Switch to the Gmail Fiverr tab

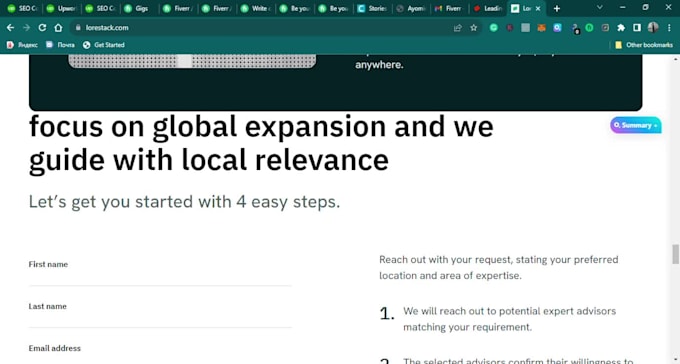click(x=450, y=8)
